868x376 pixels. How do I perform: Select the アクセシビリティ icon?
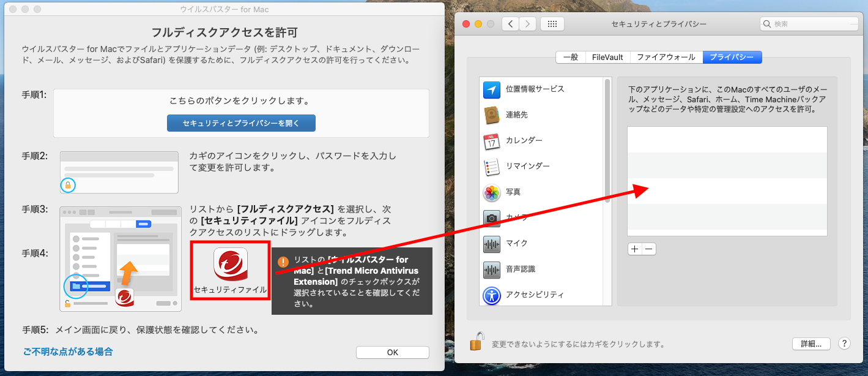tap(492, 295)
